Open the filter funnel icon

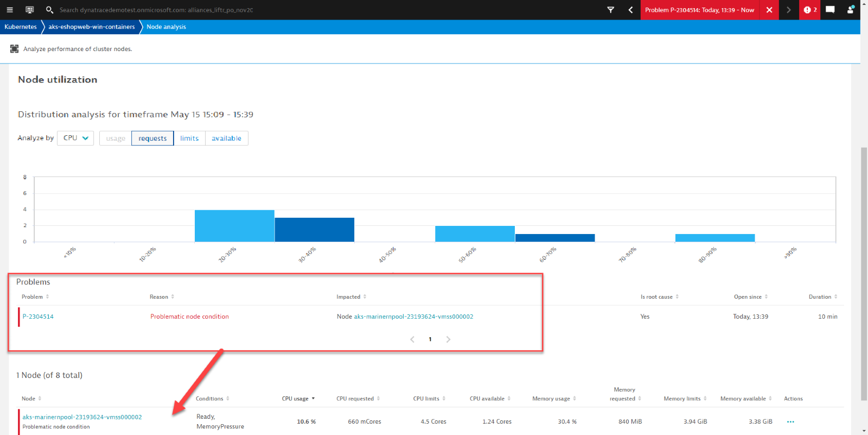(610, 10)
